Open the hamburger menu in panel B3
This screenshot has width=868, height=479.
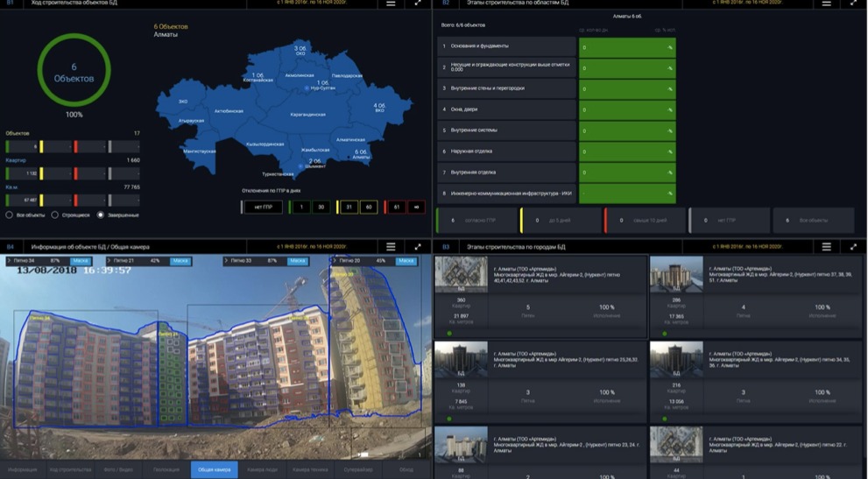tap(826, 247)
